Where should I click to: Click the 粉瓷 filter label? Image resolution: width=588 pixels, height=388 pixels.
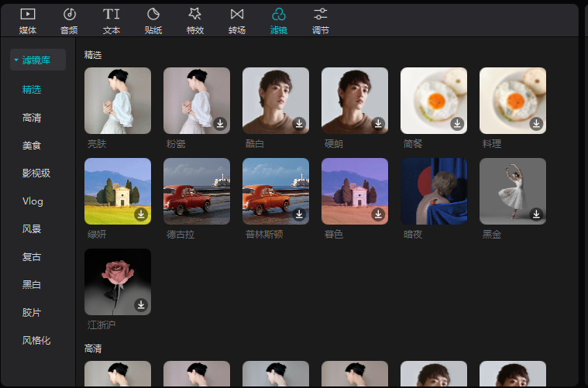176,144
